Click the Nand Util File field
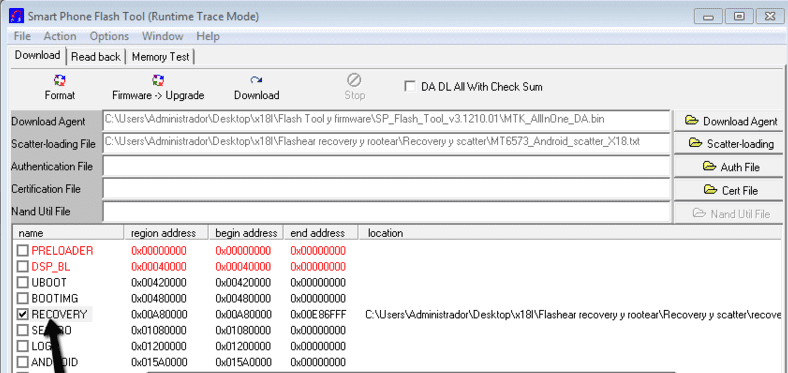Image resolution: width=788 pixels, height=373 pixels. 386,212
